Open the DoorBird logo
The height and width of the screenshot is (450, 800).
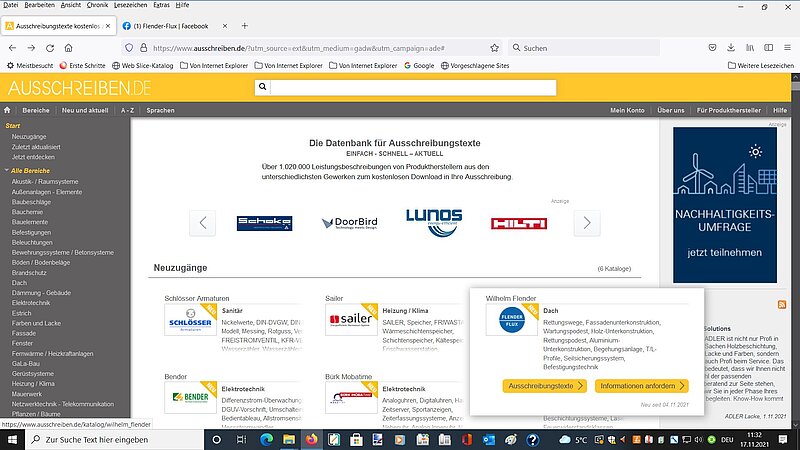(x=350, y=223)
